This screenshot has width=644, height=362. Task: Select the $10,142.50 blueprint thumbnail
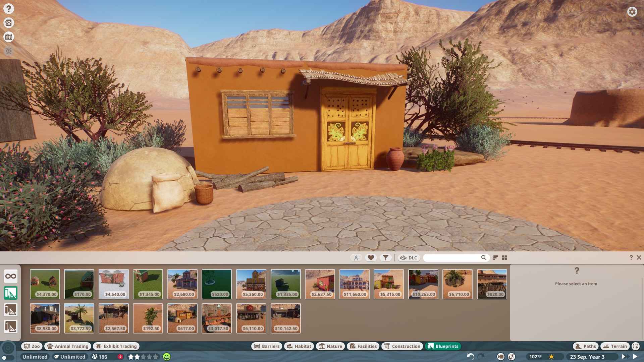click(x=286, y=318)
